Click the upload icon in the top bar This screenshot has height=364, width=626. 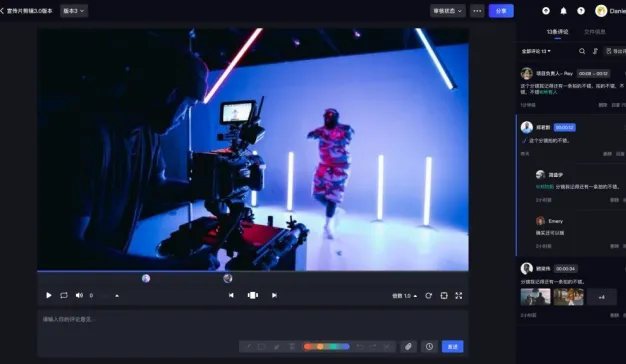pyautogui.click(x=546, y=11)
